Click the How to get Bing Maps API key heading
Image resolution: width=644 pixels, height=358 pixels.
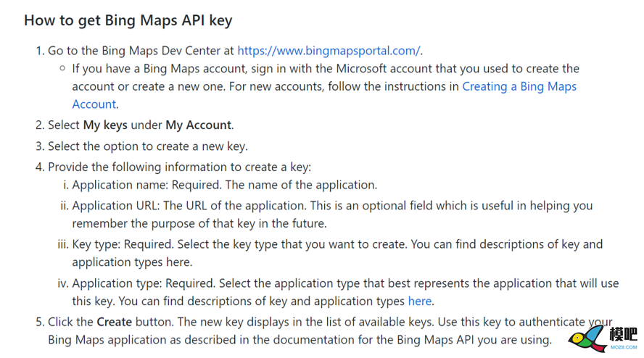128,20
